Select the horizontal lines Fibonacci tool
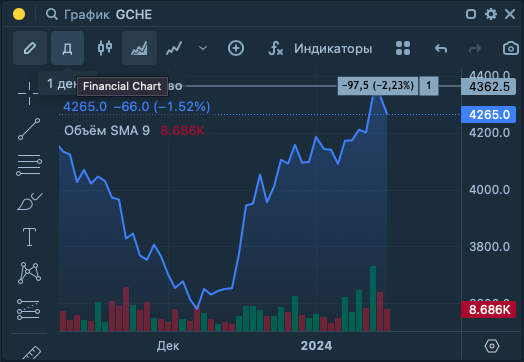 pos(29,165)
